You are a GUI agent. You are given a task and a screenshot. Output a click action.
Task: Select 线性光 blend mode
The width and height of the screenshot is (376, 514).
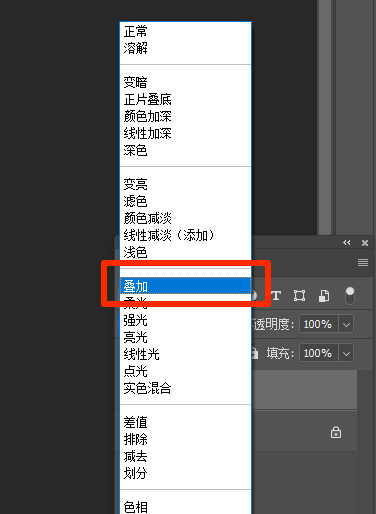tap(185, 354)
